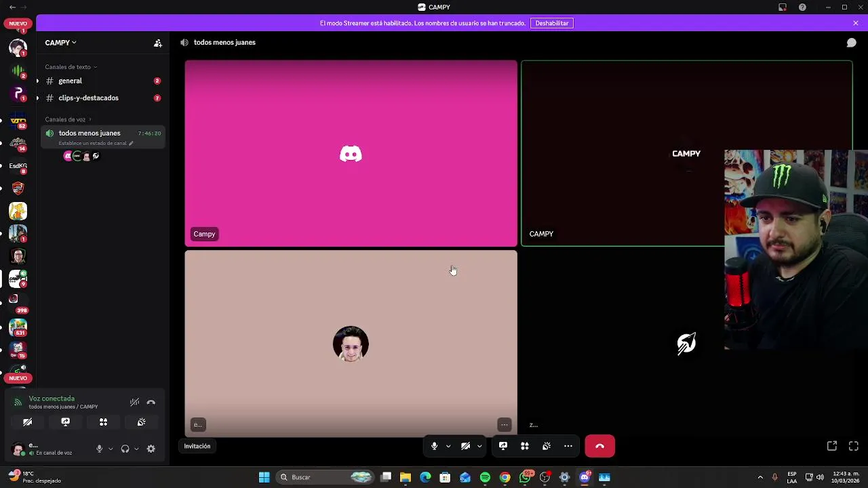Click the red disconnect call button
The height and width of the screenshot is (488, 868).
[599, 446]
